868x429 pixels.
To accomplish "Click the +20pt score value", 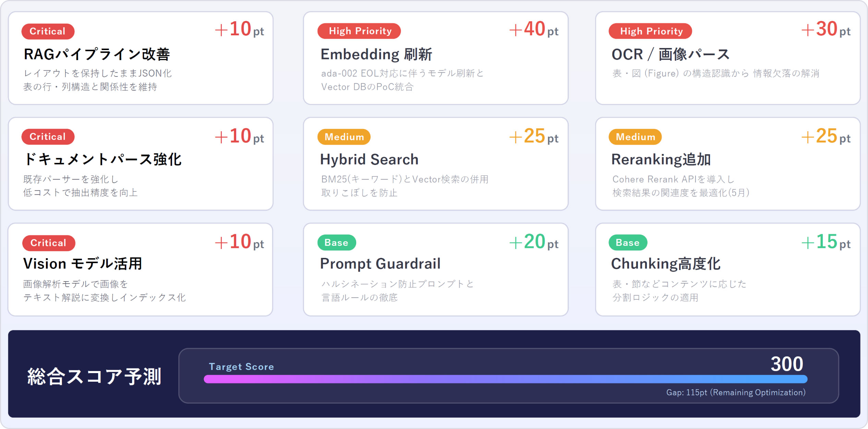I will pos(534,242).
